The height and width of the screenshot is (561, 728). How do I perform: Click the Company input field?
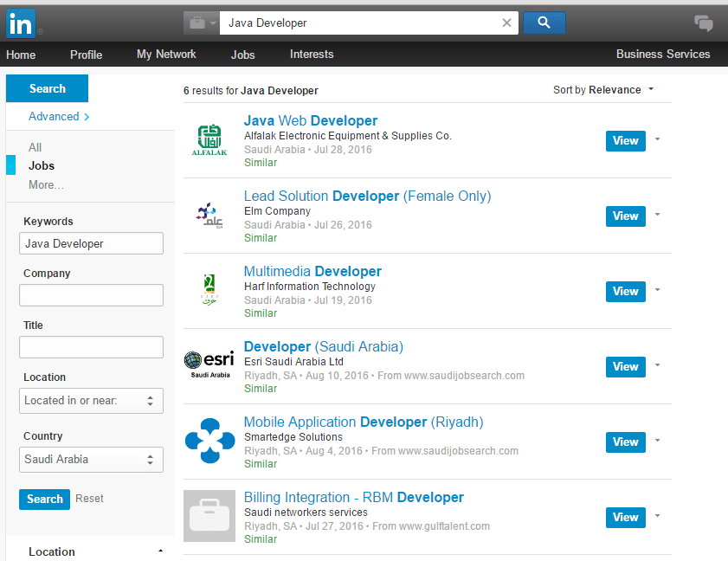click(x=91, y=295)
